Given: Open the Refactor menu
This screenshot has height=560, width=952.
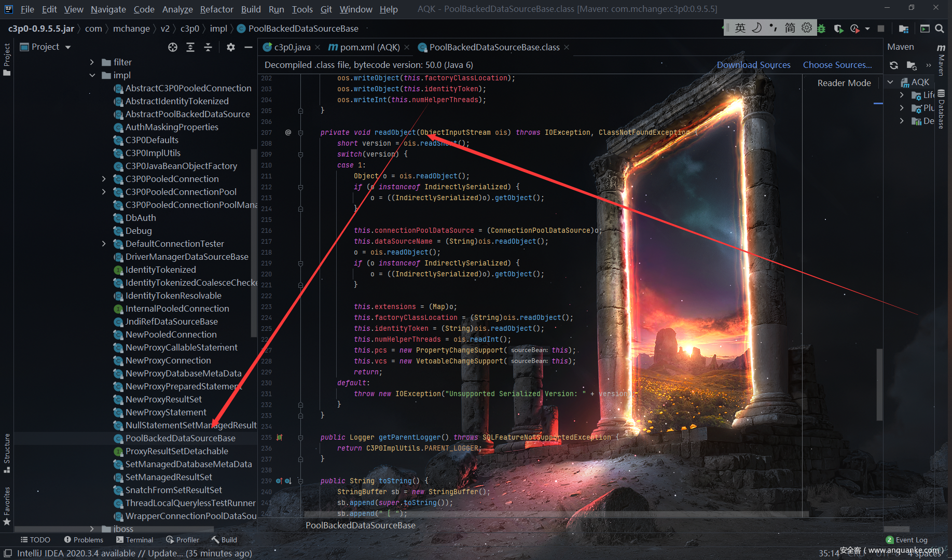Looking at the screenshot, I should (216, 9).
